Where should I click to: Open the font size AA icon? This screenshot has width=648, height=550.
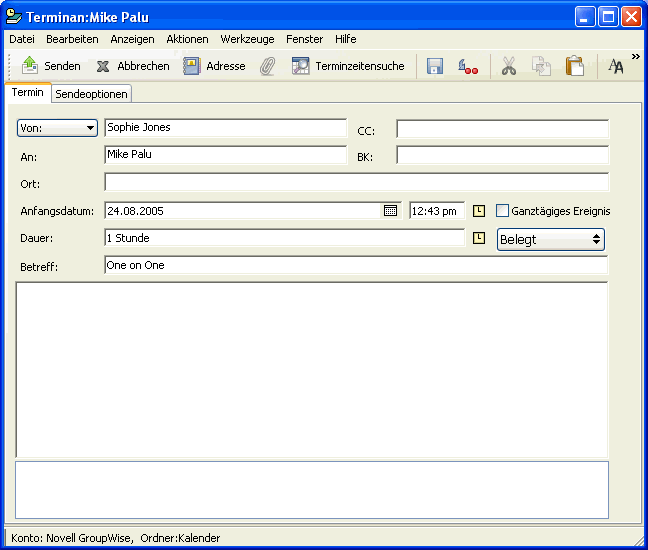tap(615, 66)
